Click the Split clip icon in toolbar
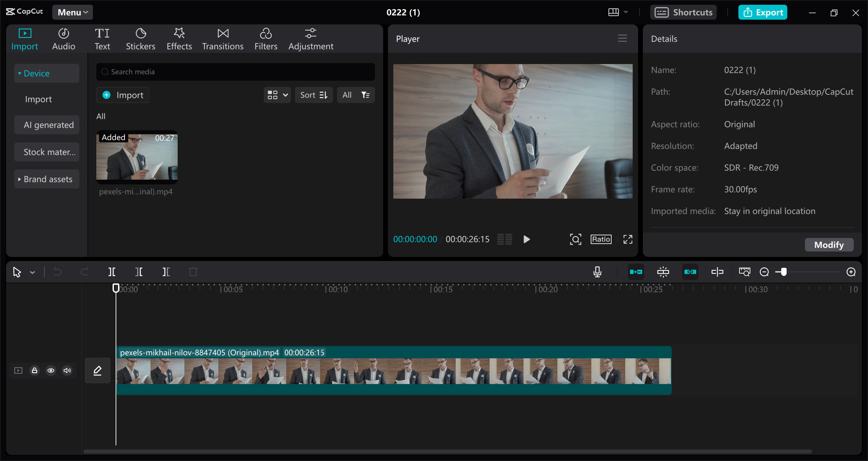 (x=113, y=272)
